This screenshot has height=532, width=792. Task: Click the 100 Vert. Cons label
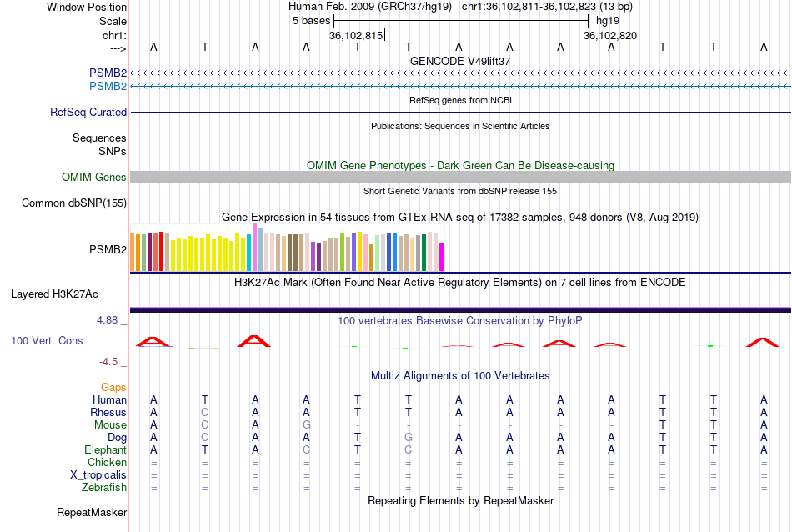(x=47, y=340)
